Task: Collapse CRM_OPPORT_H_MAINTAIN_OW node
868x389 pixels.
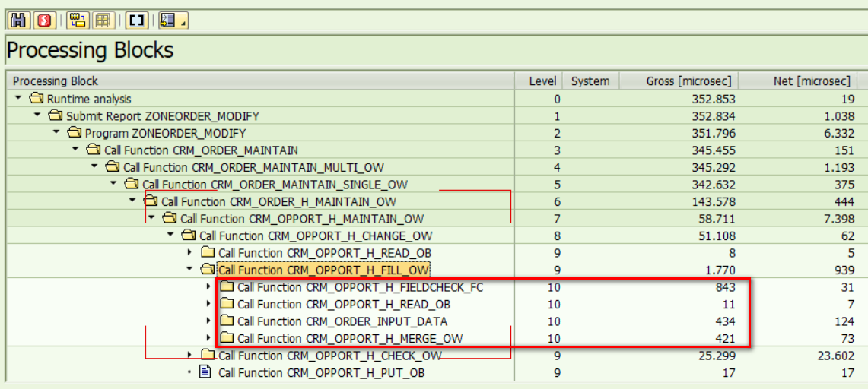Action: tap(151, 218)
